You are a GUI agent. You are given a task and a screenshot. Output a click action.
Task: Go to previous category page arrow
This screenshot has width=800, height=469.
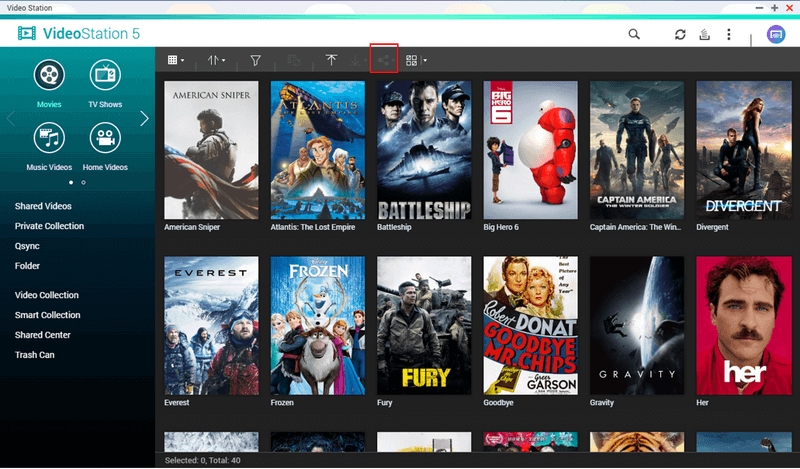(11, 118)
